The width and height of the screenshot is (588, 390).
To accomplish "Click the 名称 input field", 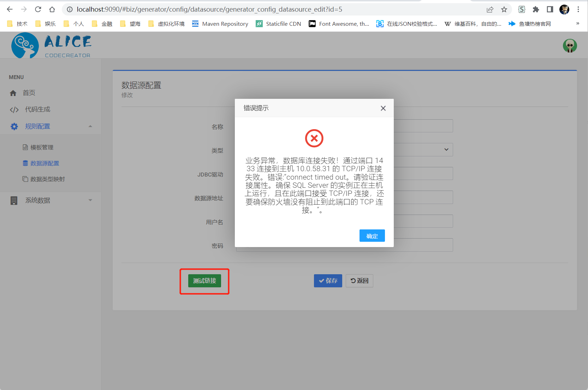I will pyautogui.click(x=345, y=126).
